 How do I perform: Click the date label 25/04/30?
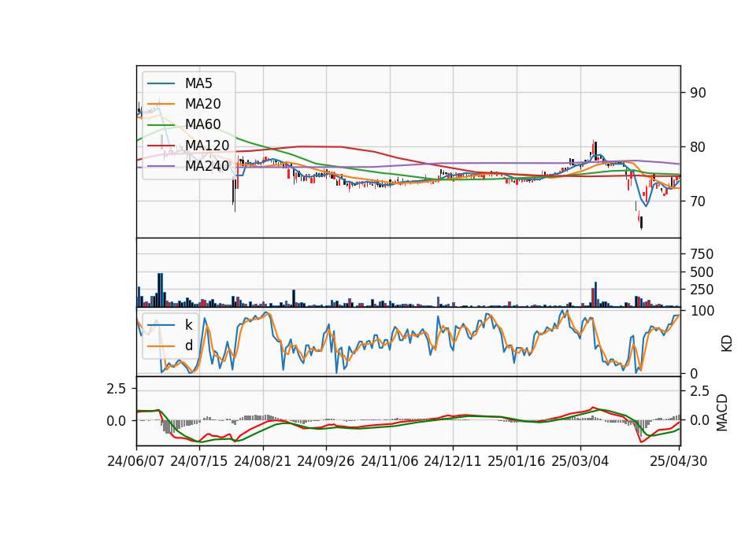point(678,461)
